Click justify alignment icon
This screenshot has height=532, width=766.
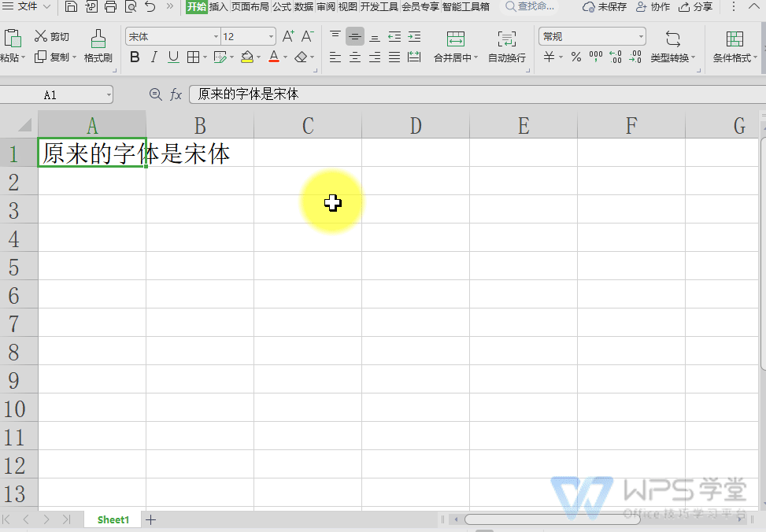[x=394, y=57]
